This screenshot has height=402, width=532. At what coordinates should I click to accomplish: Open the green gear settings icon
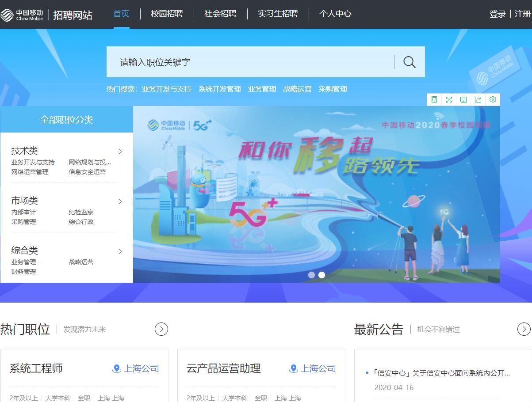tap(493, 100)
